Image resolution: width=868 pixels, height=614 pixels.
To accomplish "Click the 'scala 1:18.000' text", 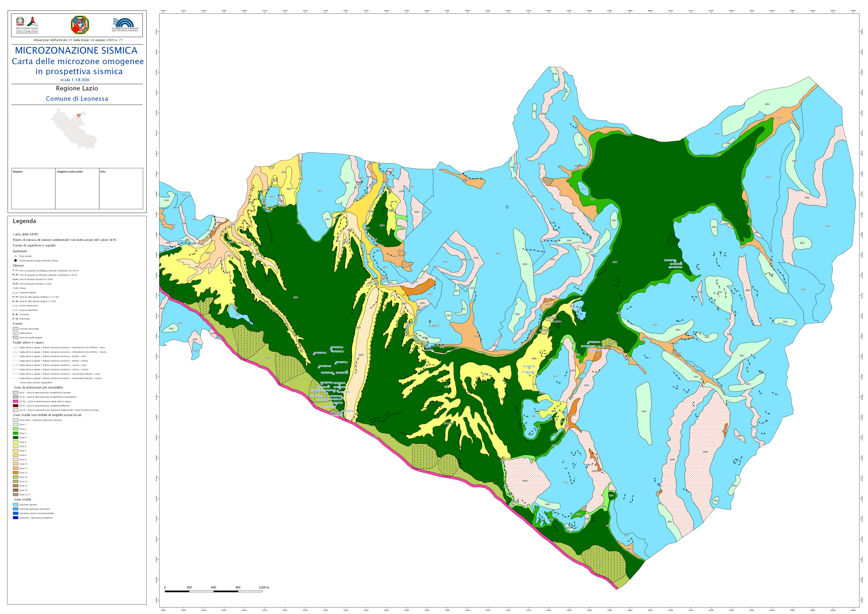I will [75, 80].
